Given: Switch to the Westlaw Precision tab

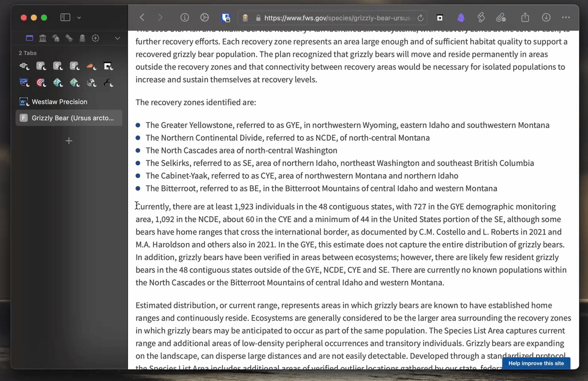Looking at the screenshot, I should tap(69, 102).
